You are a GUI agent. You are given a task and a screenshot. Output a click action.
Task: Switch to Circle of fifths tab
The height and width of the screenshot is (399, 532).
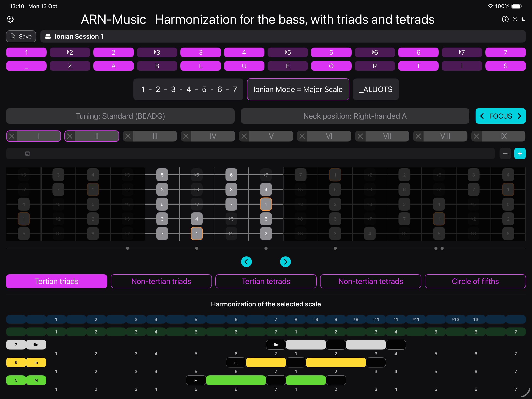(x=475, y=281)
